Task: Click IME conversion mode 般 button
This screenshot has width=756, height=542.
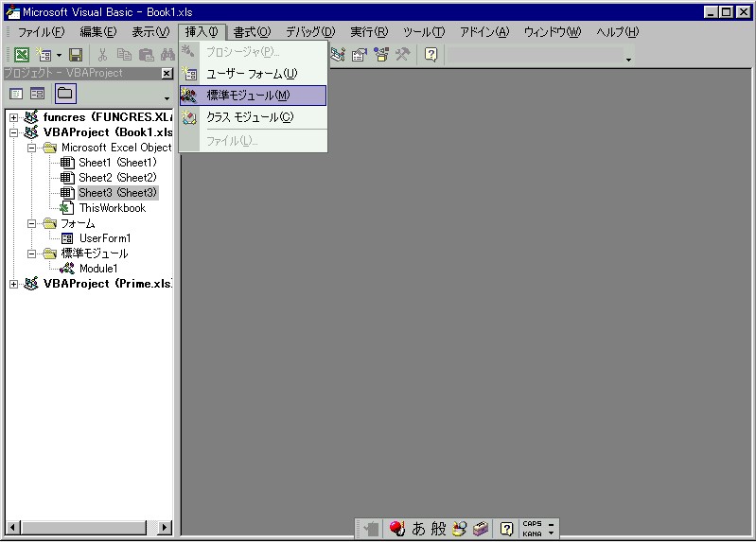Action: pos(438,529)
